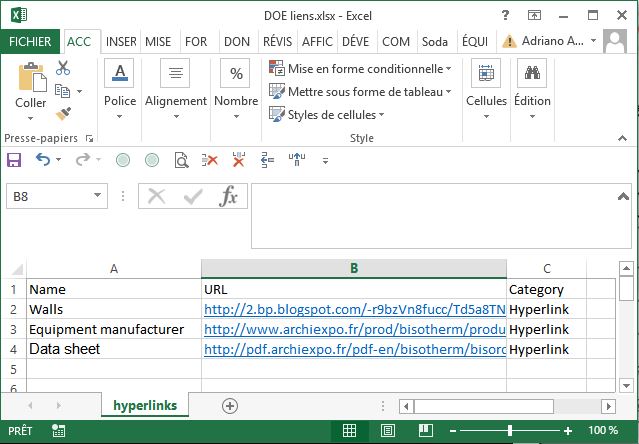Screen dimensions: 639x444
Task: Expand the Cellules group dropdown
Action: click(x=486, y=116)
